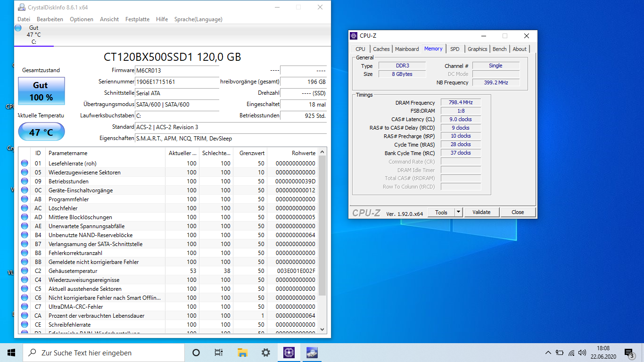
Task: Open the Hilfe menu
Action: (x=162, y=19)
